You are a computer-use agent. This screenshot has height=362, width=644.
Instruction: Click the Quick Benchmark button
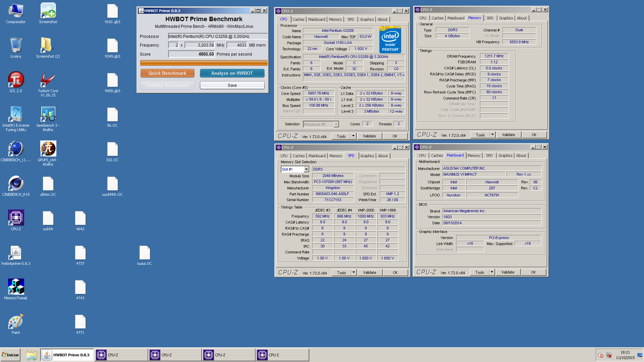pos(167,73)
